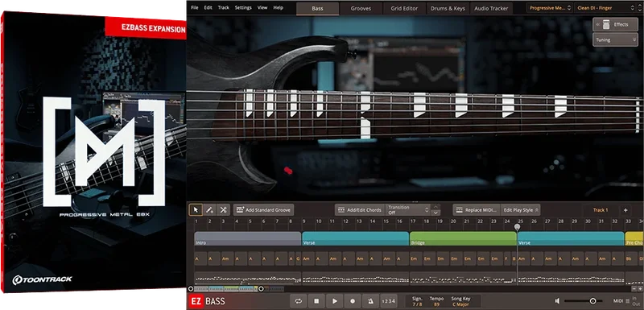The height and width of the screenshot is (310, 644).
Task: Click the Record transport button
Action: point(353,301)
